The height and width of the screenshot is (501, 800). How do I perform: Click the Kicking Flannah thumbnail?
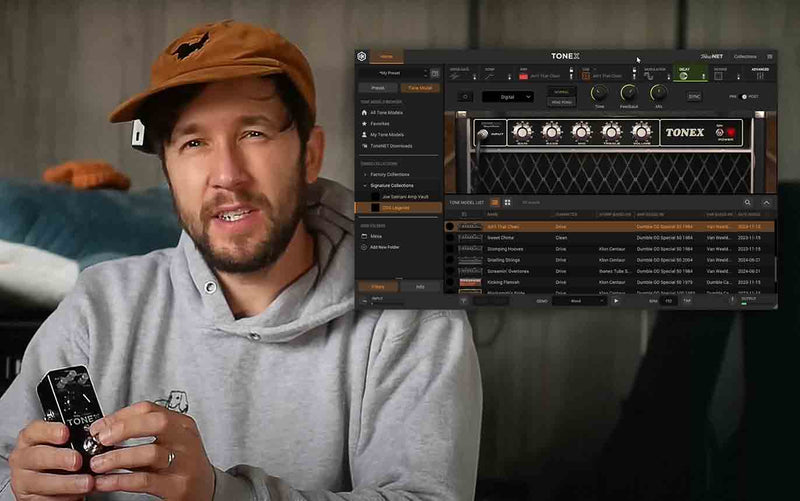(470, 282)
